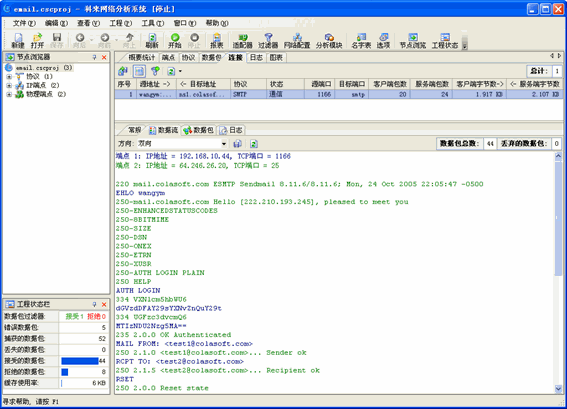The width and height of the screenshot is (567, 409).
Task: Click the 刷新 (Refresh) toolbar icon
Action: (152, 40)
